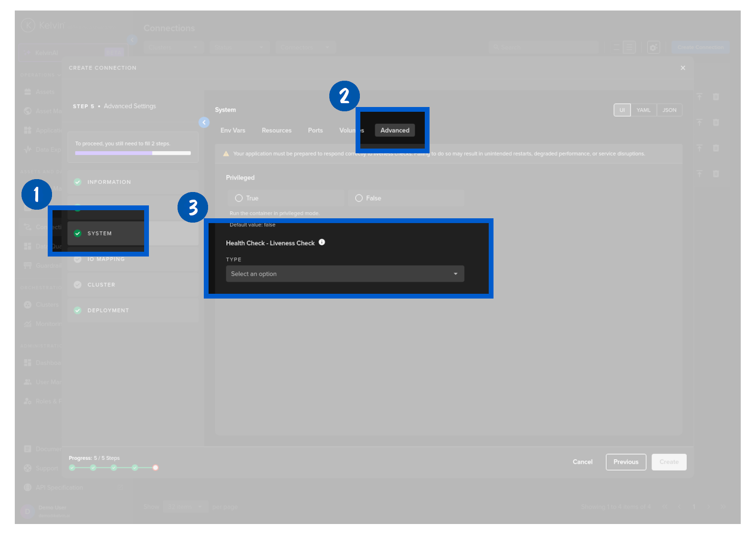Viewport: 756px width, 535px height.
Task: Open the Env Vars tab
Action: (233, 130)
